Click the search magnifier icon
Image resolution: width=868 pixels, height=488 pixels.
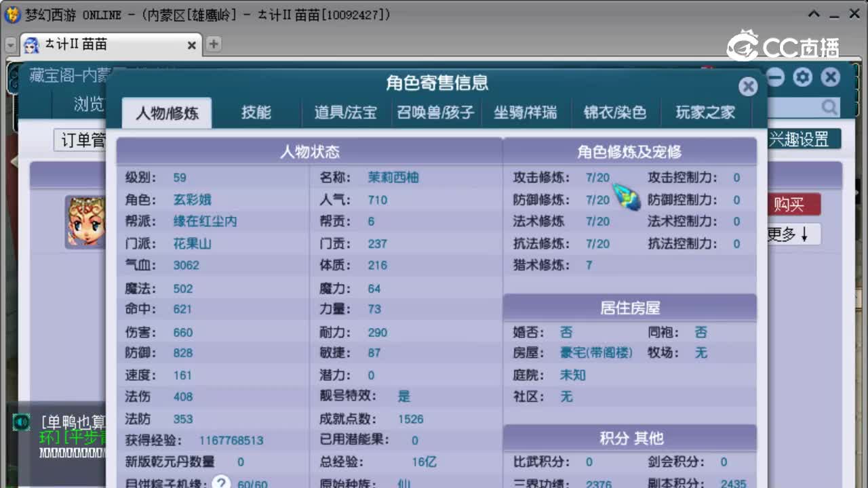click(829, 107)
